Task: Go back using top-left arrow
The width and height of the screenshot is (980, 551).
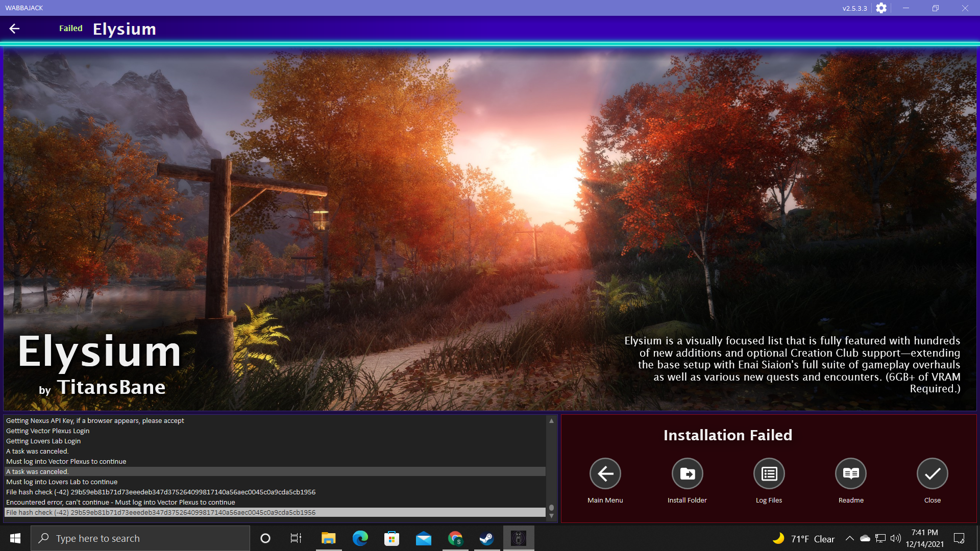Action: click(14, 29)
